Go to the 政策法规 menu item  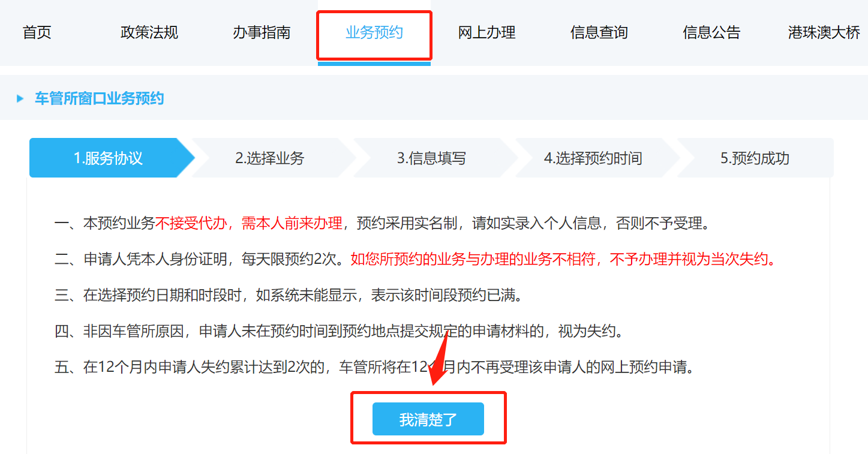pyautogui.click(x=149, y=32)
